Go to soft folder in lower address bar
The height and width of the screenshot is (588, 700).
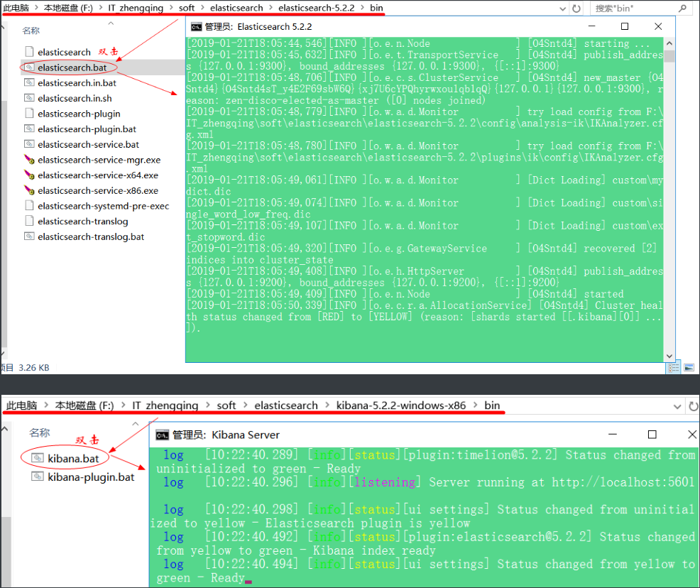click(226, 405)
